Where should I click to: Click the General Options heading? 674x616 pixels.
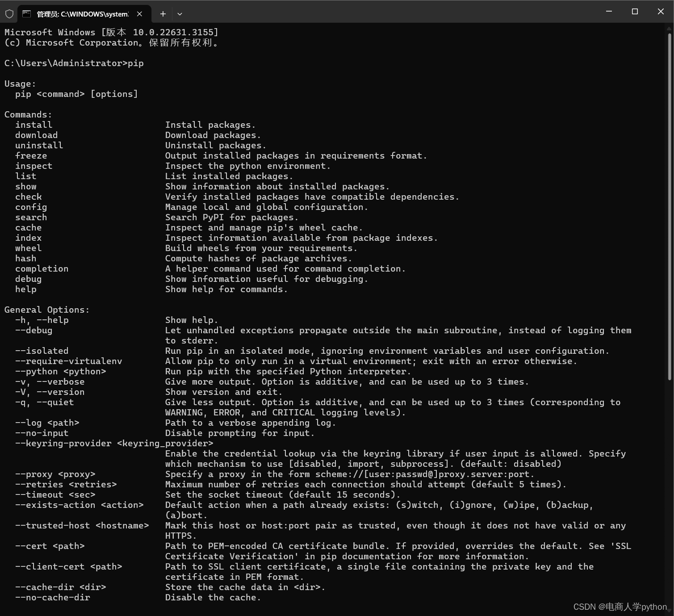pyautogui.click(x=46, y=310)
